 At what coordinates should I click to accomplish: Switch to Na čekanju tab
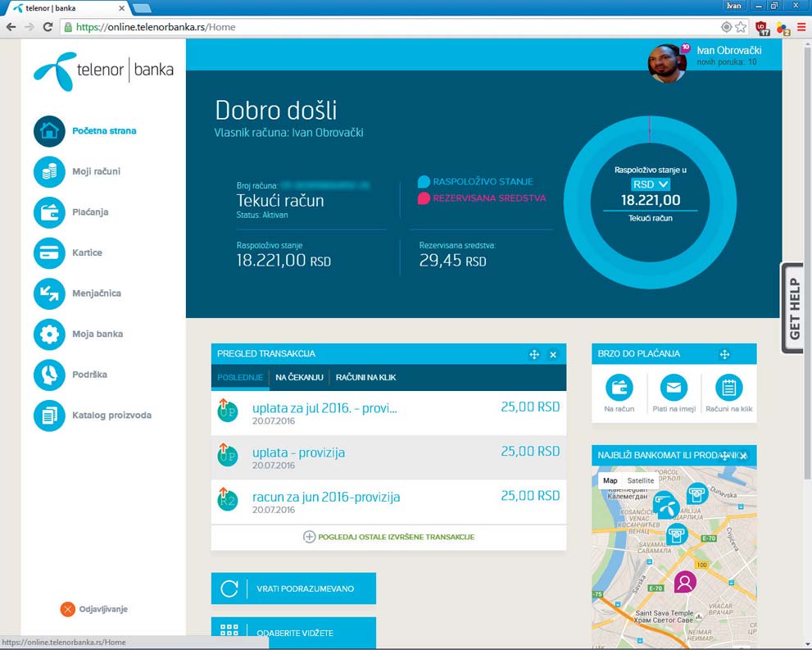pyautogui.click(x=299, y=378)
